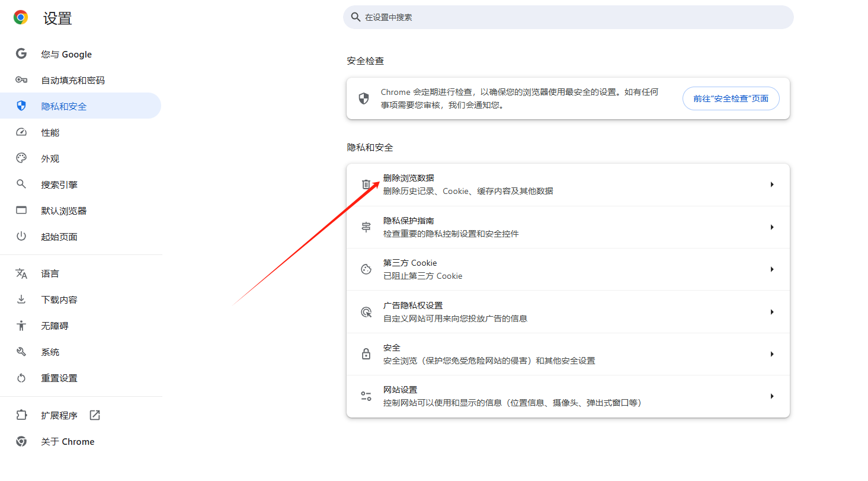Click the speedometer icon for 性能
The width and height of the screenshot is (868, 481).
[x=21, y=132]
